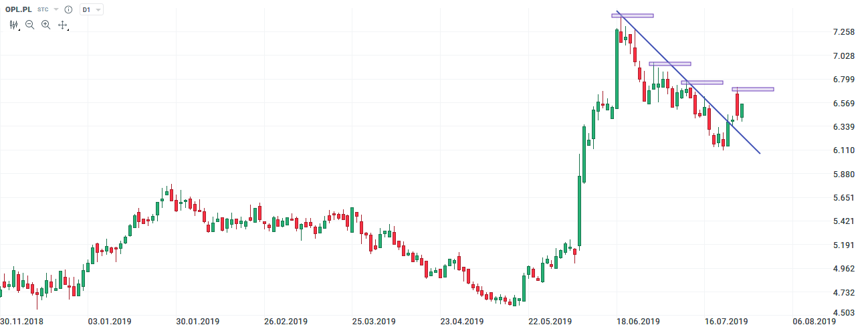Viewport: 868px width, 331px height.
Task: Zoom in the chart
Action: pos(46,25)
